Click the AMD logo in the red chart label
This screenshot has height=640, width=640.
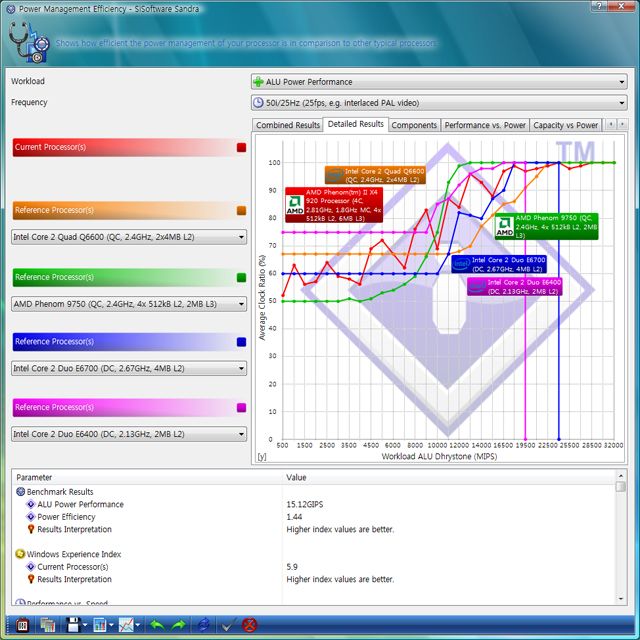[x=295, y=204]
